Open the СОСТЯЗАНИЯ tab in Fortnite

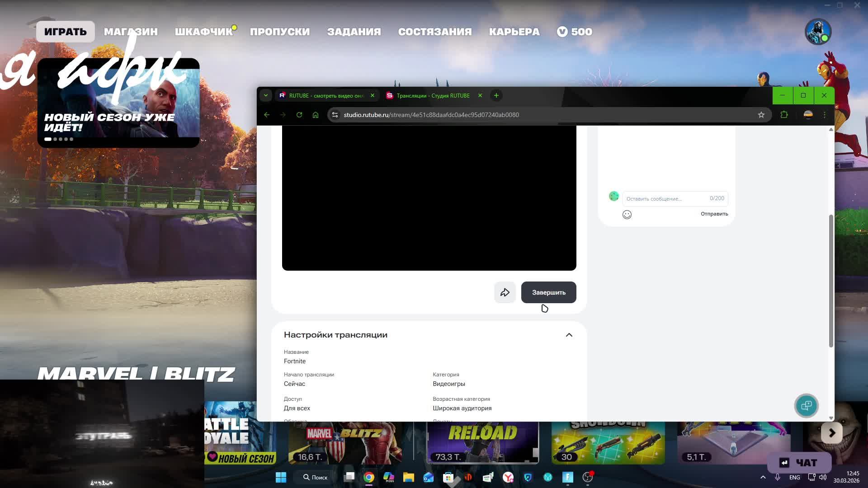[435, 32]
